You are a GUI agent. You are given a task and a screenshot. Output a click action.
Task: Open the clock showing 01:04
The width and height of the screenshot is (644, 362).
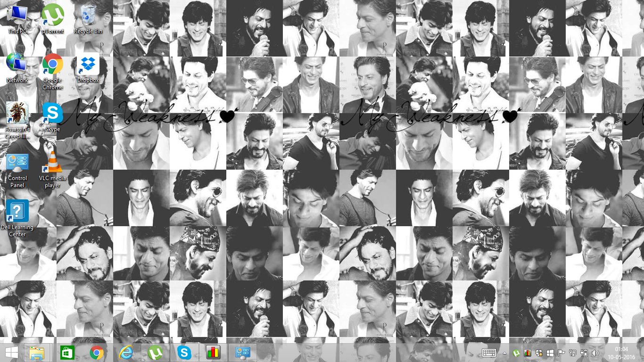(x=621, y=353)
